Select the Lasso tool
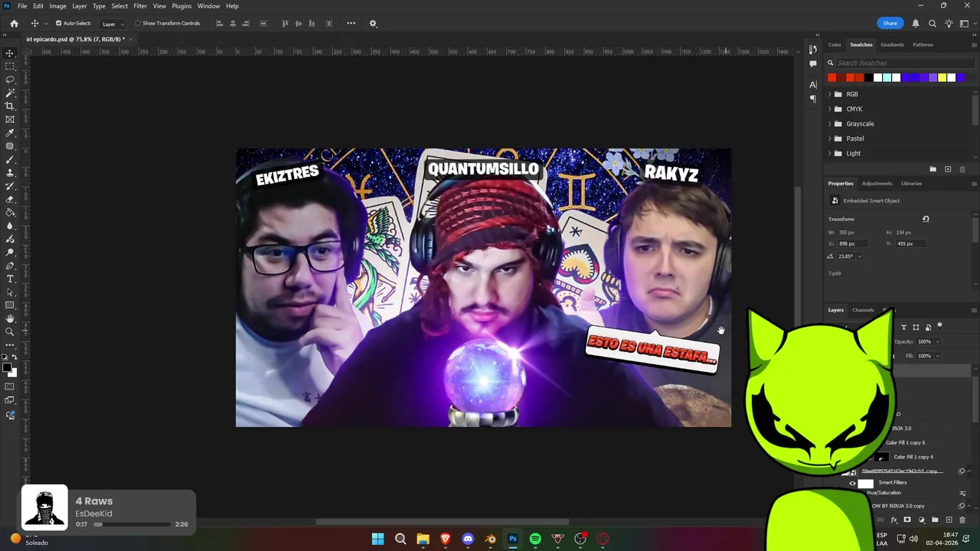Image resolution: width=980 pixels, height=551 pixels. point(10,80)
